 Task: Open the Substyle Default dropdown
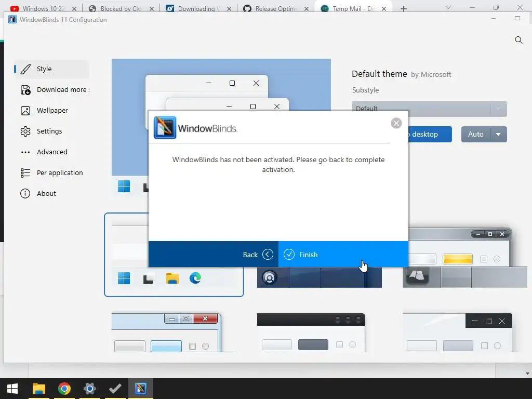click(x=430, y=109)
